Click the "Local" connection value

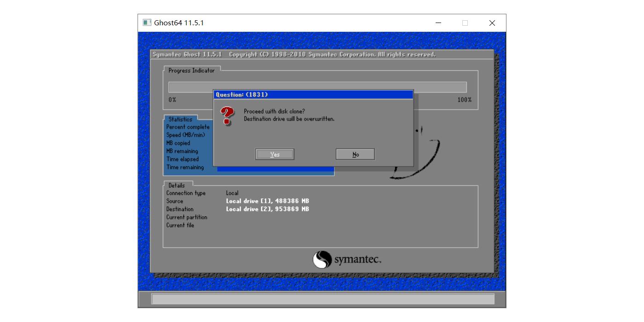point(232,193)
